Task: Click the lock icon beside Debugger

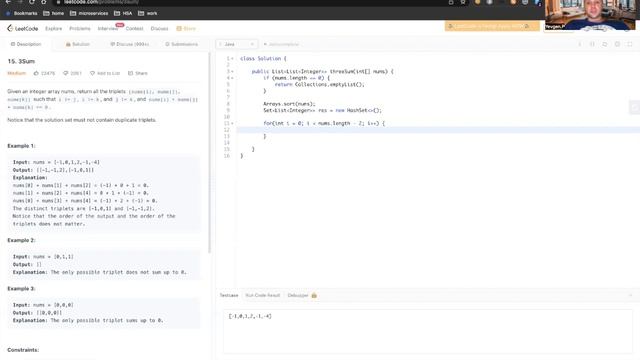Action: click(x=314, y=295)
